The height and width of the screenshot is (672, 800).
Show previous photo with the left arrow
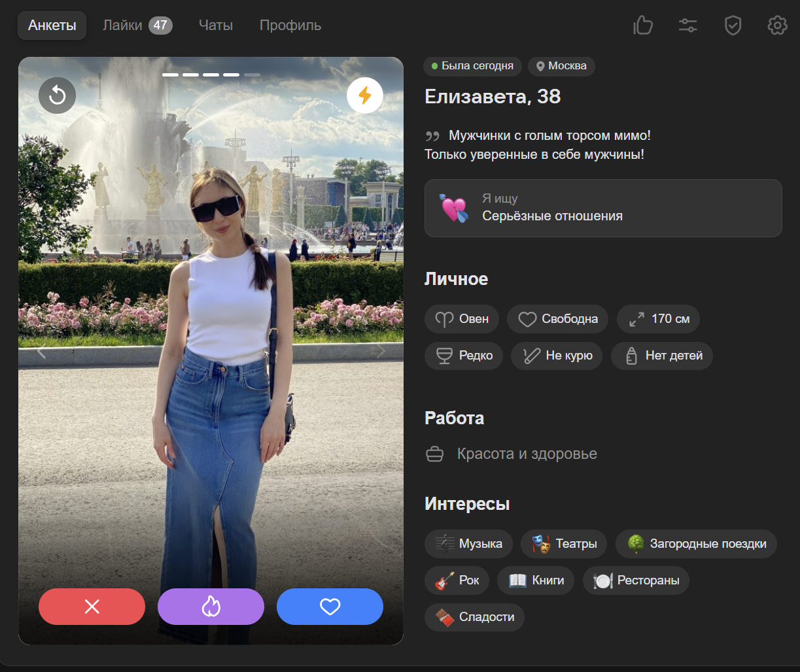point(41,352)
